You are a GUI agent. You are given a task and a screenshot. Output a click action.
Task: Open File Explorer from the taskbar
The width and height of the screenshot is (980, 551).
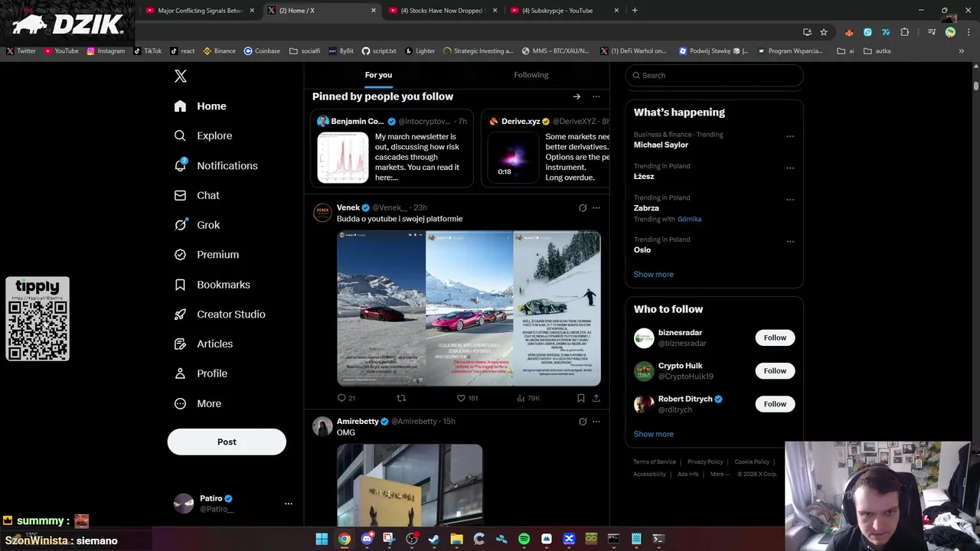(456, 539)
